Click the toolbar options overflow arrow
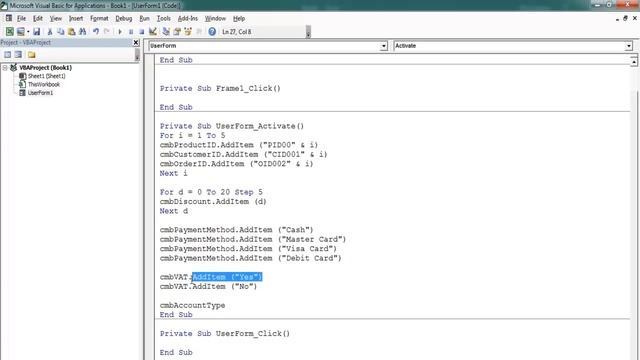 click(308, 32)
